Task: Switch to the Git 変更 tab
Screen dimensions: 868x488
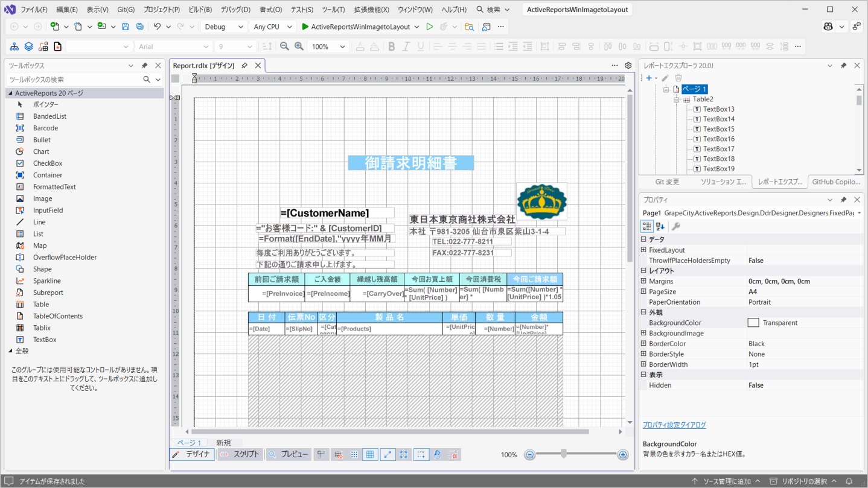Action: click(667, 182)
